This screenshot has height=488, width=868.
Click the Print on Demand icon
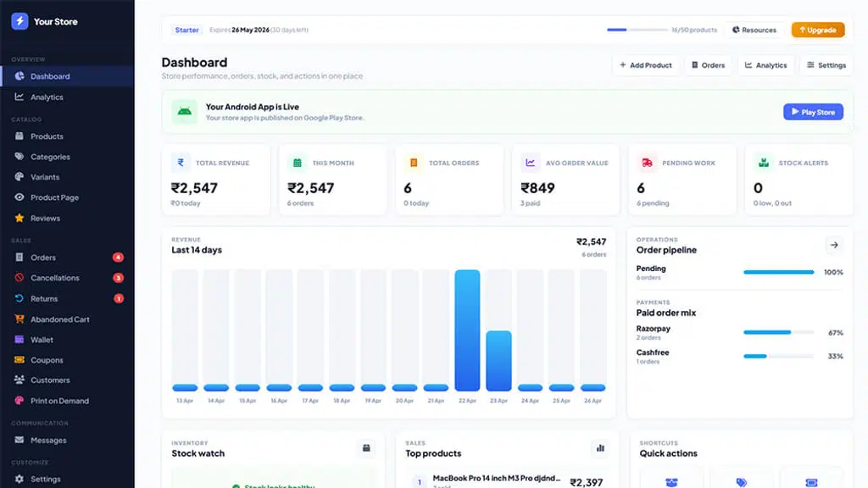19,401
